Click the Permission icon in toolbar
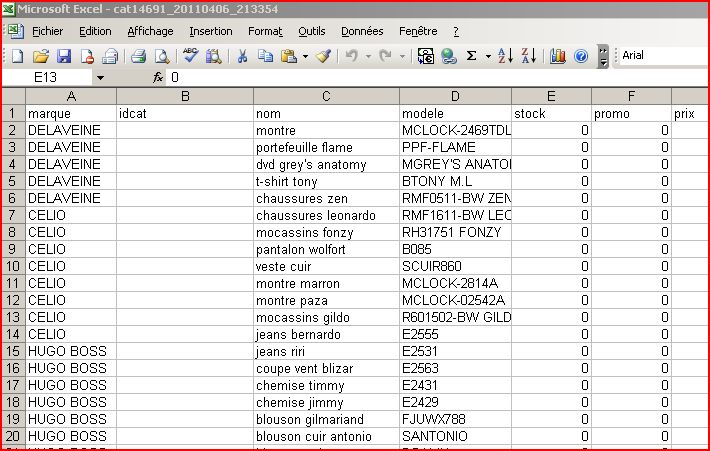Image resolution: width=710 pixels, height=451 pixels. [87, 56]
